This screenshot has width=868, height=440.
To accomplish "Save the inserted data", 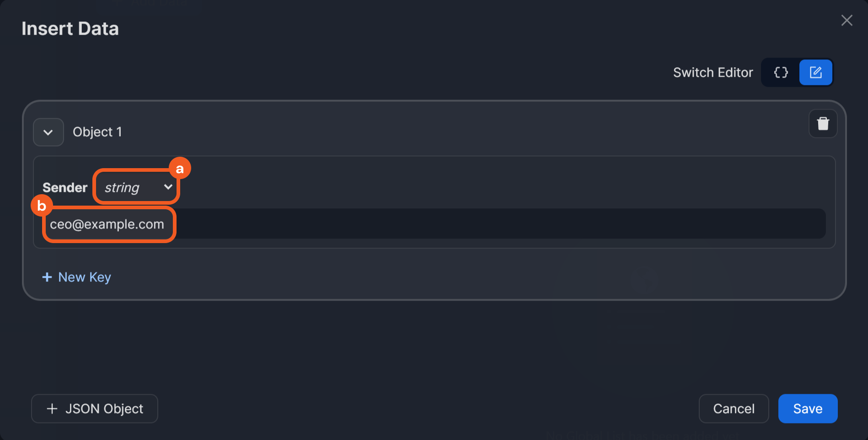I will point(808,408).
